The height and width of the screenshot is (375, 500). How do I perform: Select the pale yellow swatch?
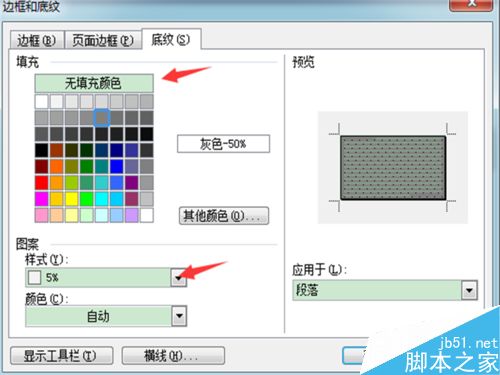pos(72,215)
